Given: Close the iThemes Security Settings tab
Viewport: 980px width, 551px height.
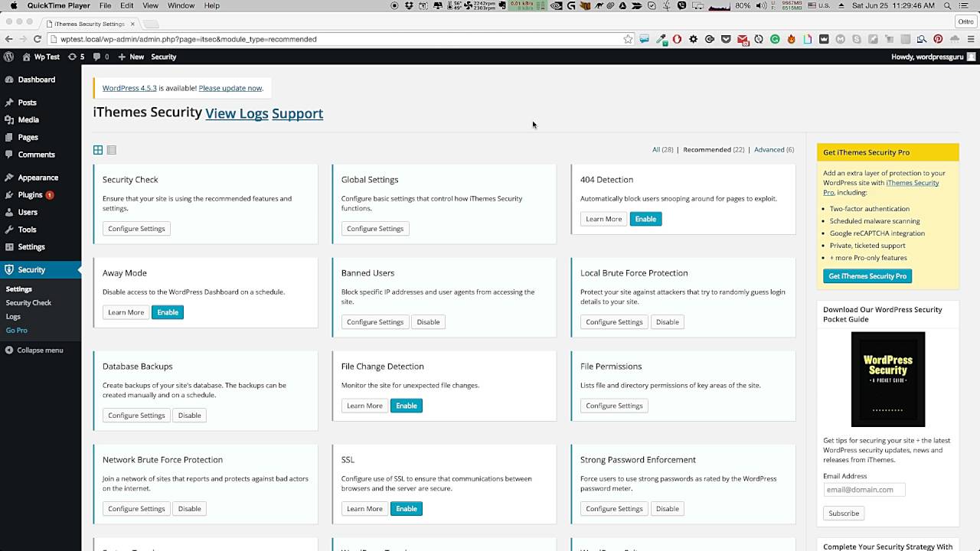Looking at the screenshot, I should (x=132, y=24).
